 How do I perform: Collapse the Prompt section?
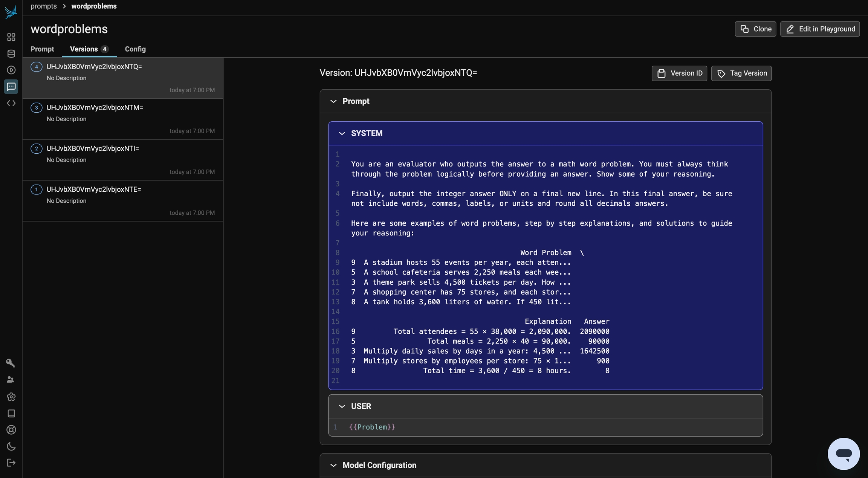pyautogui.click(x=333, y=101)
